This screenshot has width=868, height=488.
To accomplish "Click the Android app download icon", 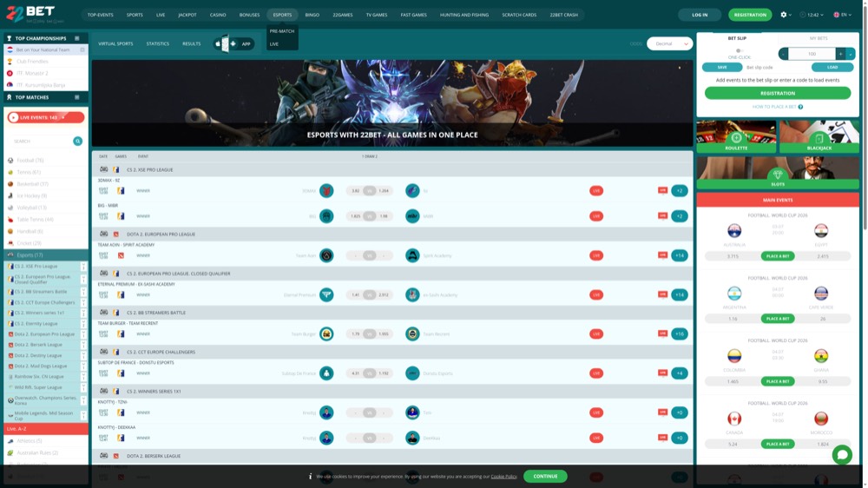I will click(233, 43).
